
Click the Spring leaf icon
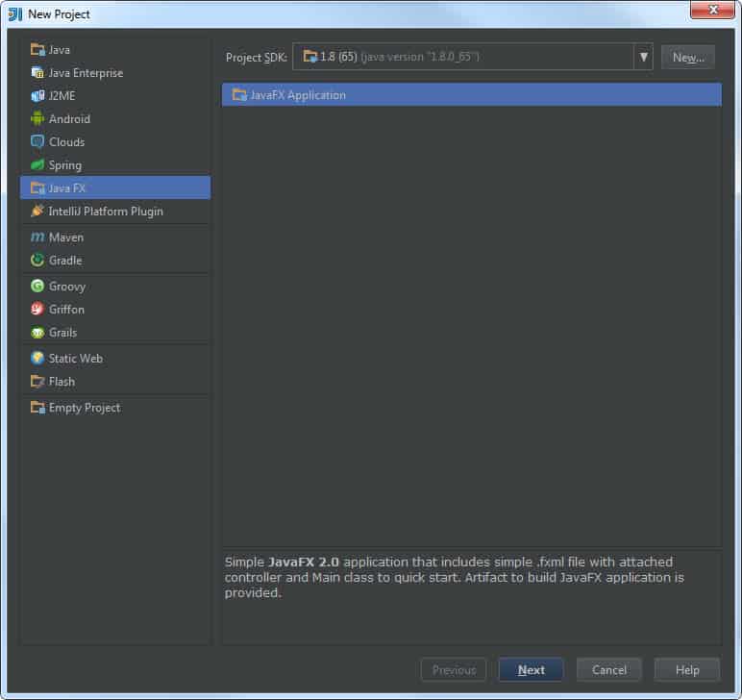(x=37, y=164)
